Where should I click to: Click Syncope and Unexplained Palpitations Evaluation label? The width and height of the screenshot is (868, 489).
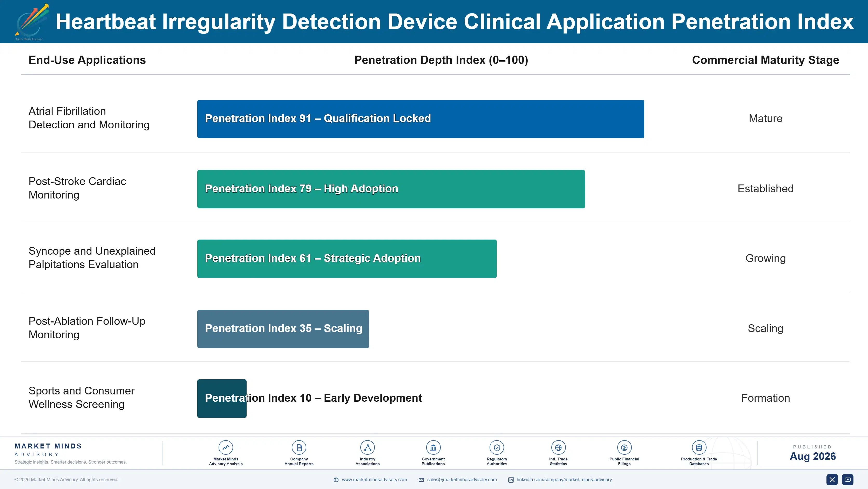tap(92, 258)
